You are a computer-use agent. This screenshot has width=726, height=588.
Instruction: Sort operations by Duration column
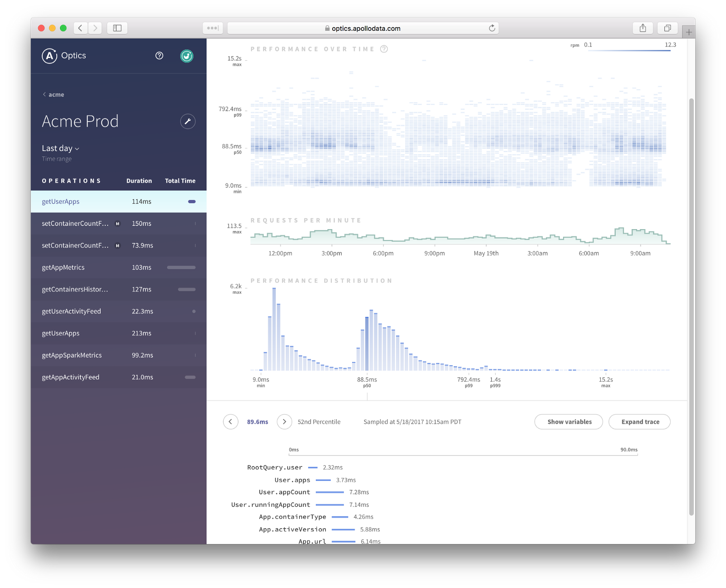[x=139, y=181]
